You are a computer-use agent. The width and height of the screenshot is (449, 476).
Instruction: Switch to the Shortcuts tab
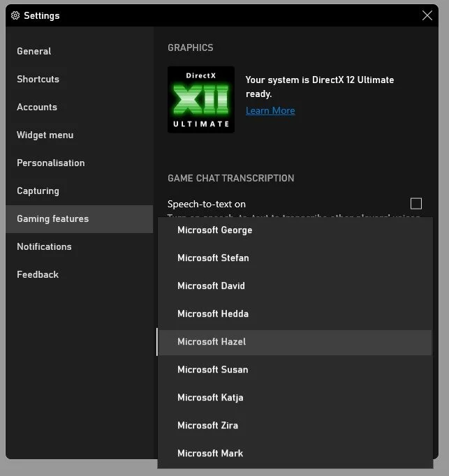click(x=80, y=80)
